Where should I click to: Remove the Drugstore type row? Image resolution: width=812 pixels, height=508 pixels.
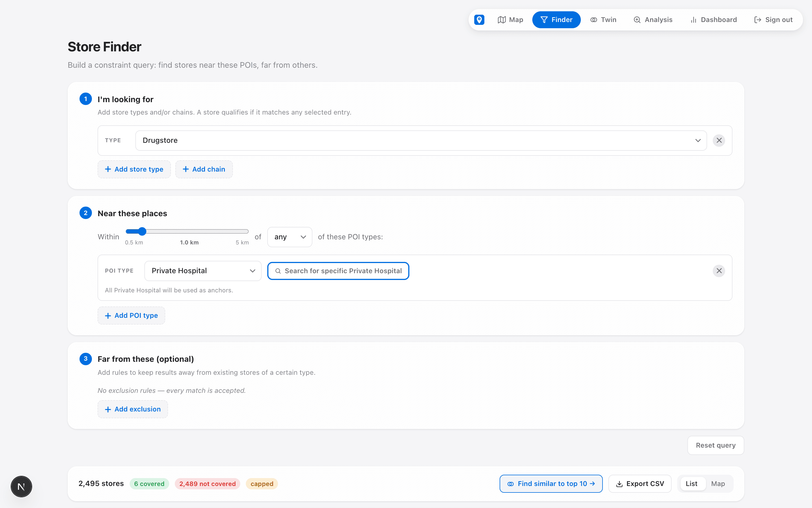(x=719, y=141)
